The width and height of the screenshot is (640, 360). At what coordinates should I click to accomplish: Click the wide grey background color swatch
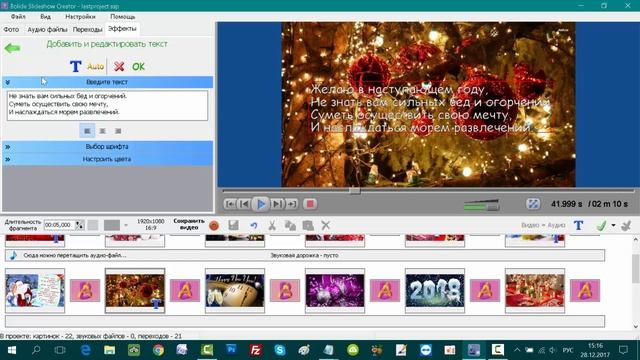(112, 225)
